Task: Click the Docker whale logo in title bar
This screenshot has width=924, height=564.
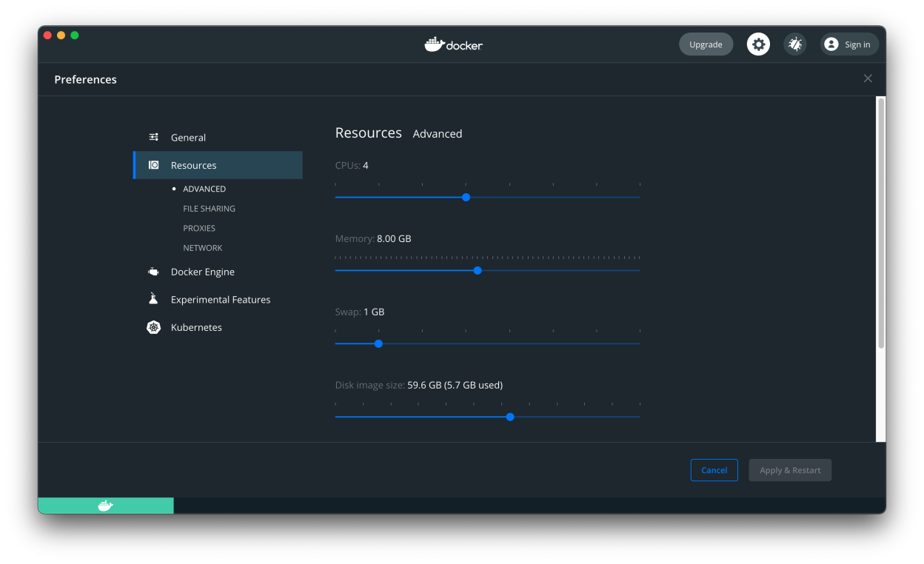Action: (453, 44)
